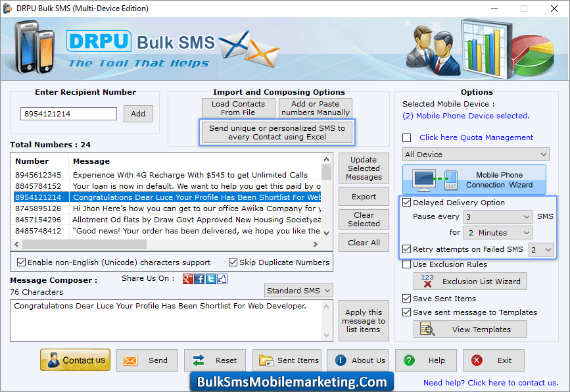
Task: Click the Exclusion List Wizard 123 icon
Action: [x=427, y=281]
